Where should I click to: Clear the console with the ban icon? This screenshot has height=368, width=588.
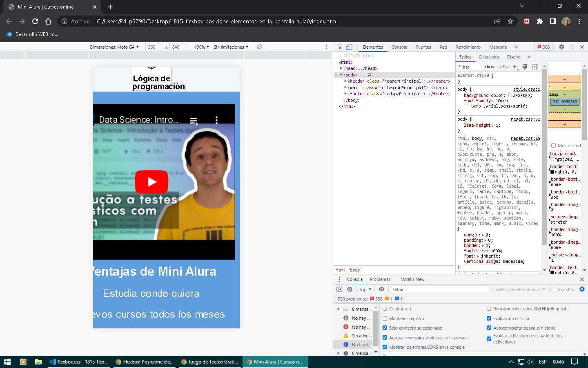tap(350, 289)
